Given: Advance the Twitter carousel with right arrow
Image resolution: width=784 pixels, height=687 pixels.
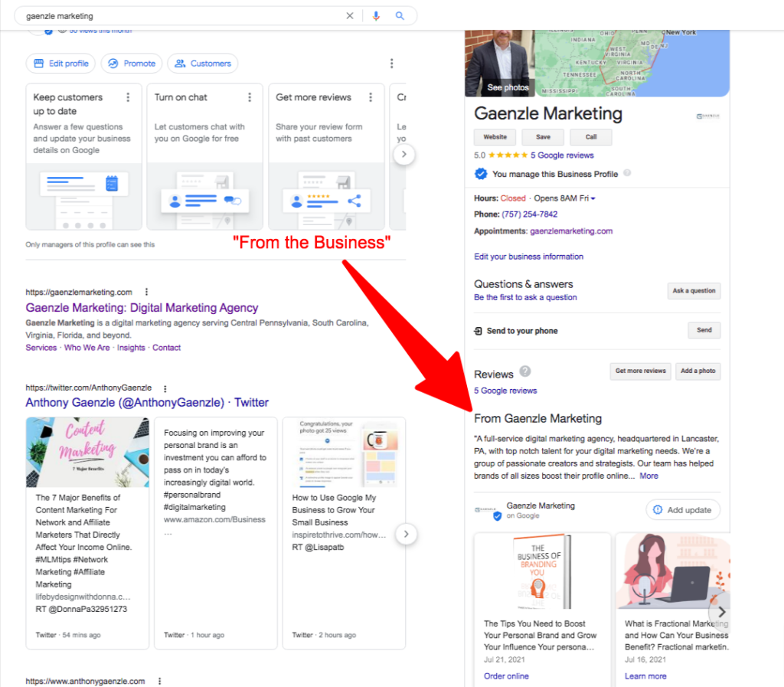Looking at the screenshot, I should (406, 534).
